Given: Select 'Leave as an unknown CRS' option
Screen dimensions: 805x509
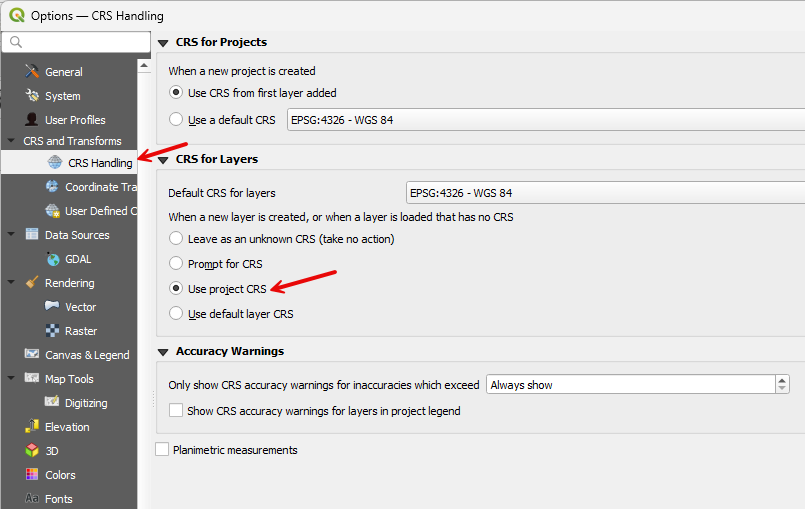Looking at the screenshot, I should (x=177, y=239).
